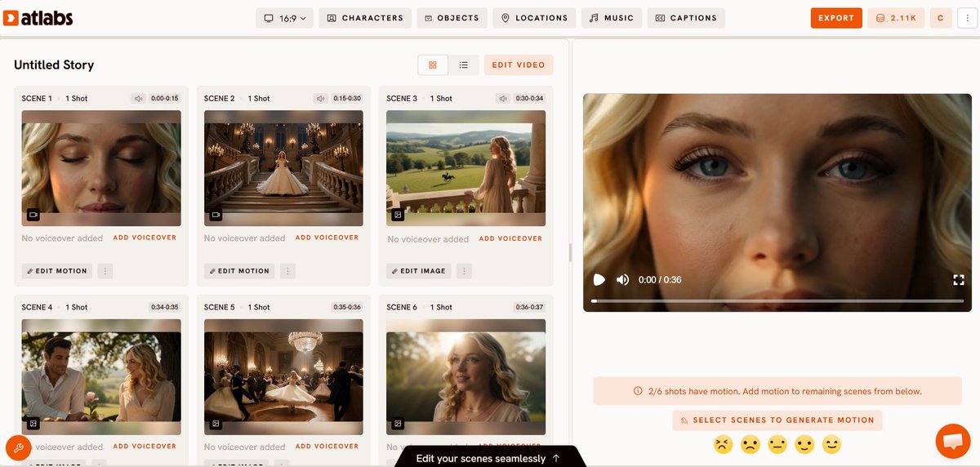980x467 pixels.
Task: Toggle Scene 3 audio speaker icon
Action: coord(503,99)
